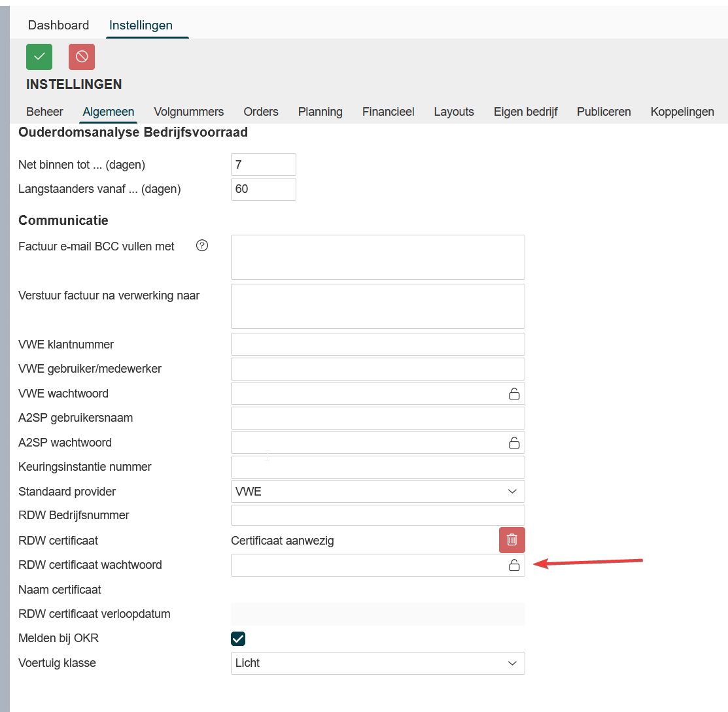Open the Financieel settings tab
Viewport: 728px width, 712px height.
388,112
